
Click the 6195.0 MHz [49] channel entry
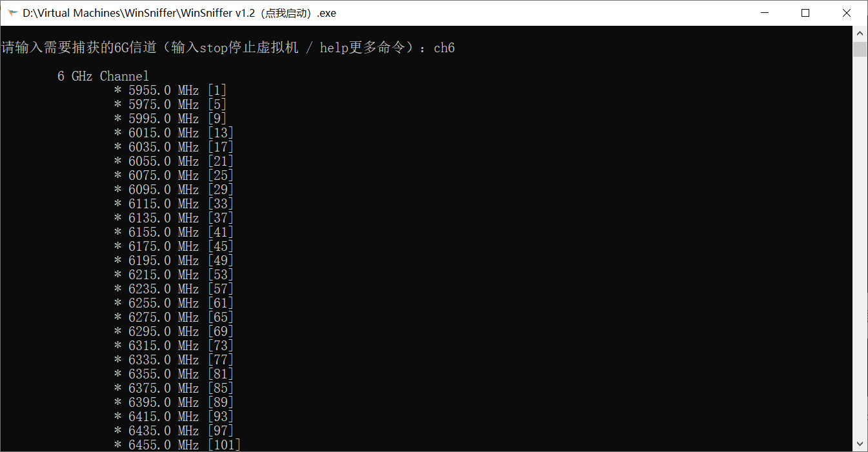point(174,260)
